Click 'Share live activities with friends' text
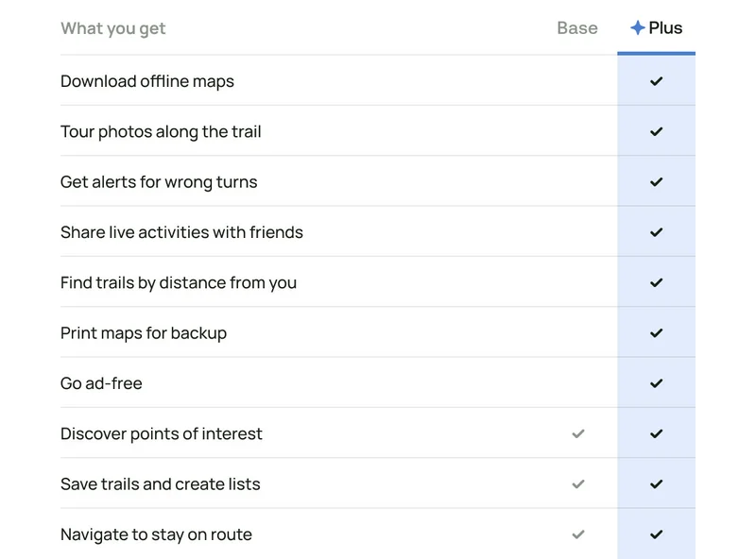 click(x=181, y=232)
